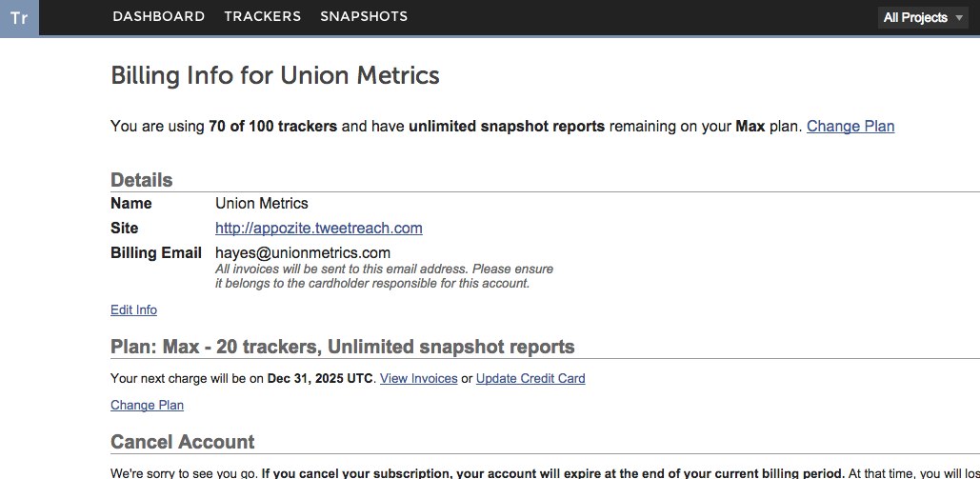The image size is (980, 479).
Task: Click the Tr logo icon
Action: click(x=19, y=17)
